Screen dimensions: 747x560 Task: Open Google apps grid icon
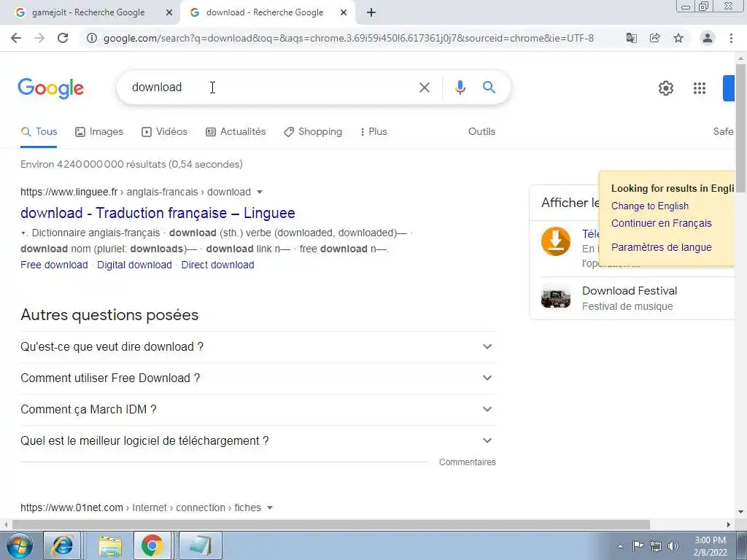click(700, 88)
